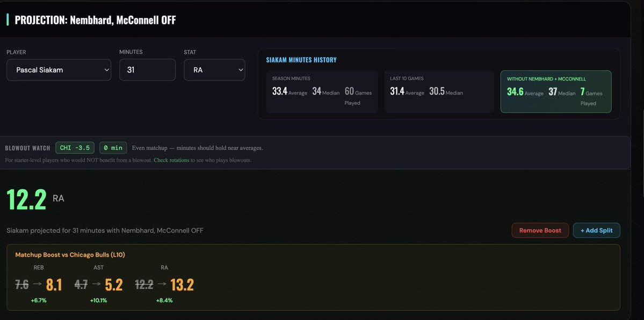Viewport: 644px width, 320px height.
Task: Select the Without Nembhard + McConnell card
Action: (x=556, y=91)
